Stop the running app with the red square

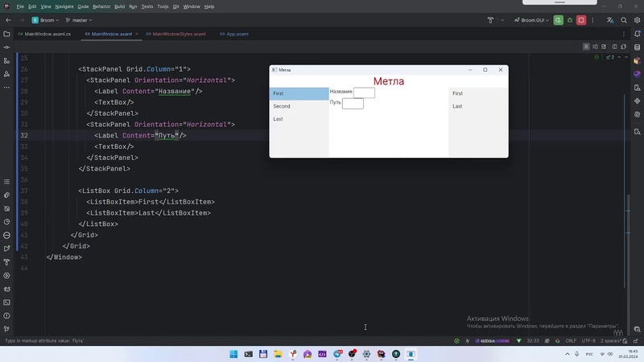click(581, 20)
